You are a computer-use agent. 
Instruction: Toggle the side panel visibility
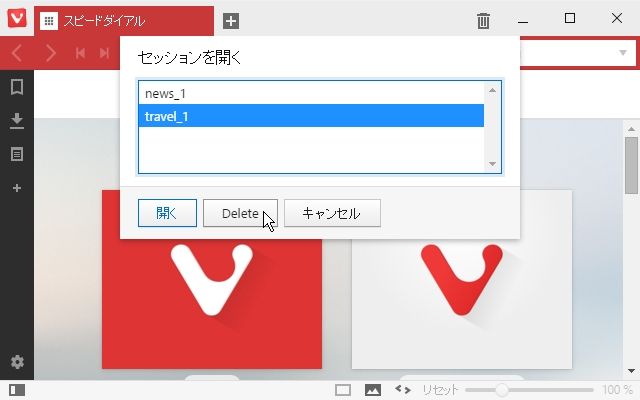(17, 390)
